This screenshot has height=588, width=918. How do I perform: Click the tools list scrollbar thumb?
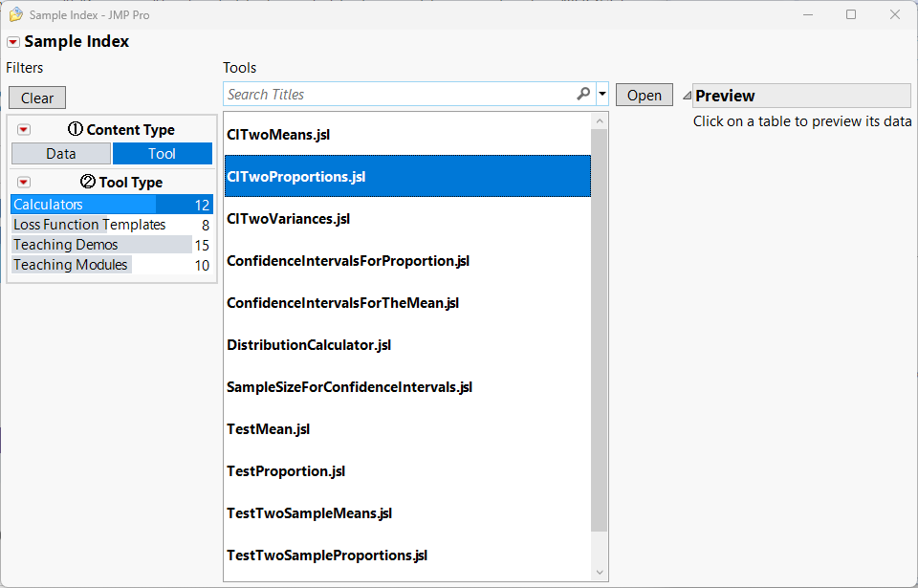[x=599, y=330]
